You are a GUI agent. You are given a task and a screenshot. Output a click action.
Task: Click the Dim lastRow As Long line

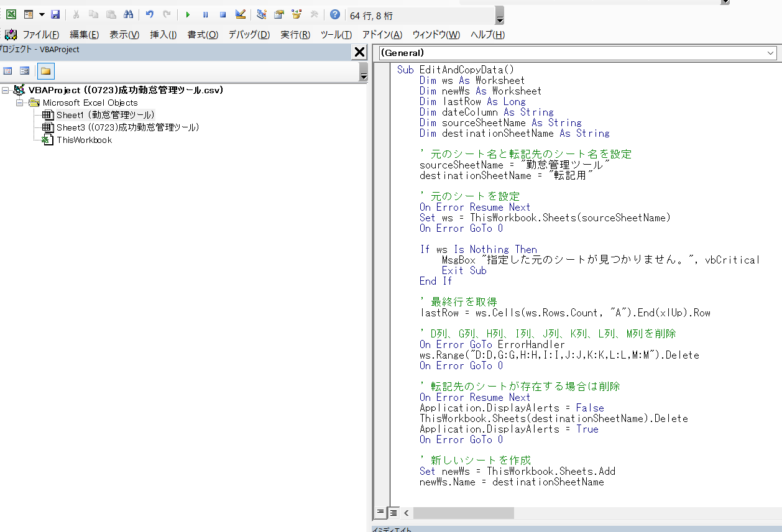(472, 101)
